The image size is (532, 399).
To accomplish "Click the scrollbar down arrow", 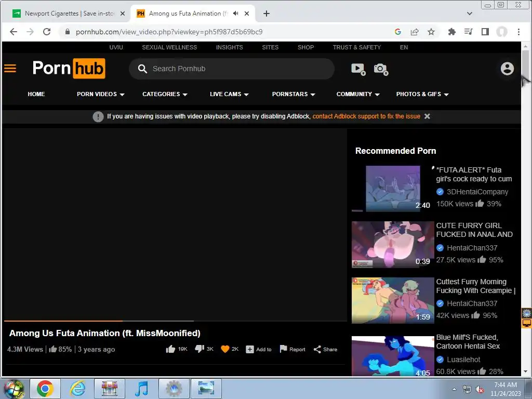I will pos(526,371).
